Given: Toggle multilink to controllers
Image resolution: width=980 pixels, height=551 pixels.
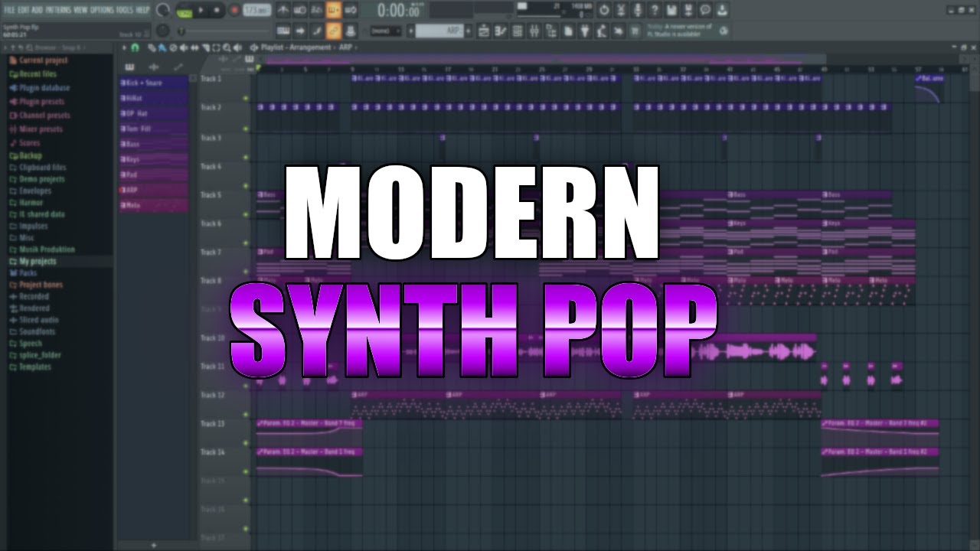Looking at the screenshot, I should click(351, 31).
